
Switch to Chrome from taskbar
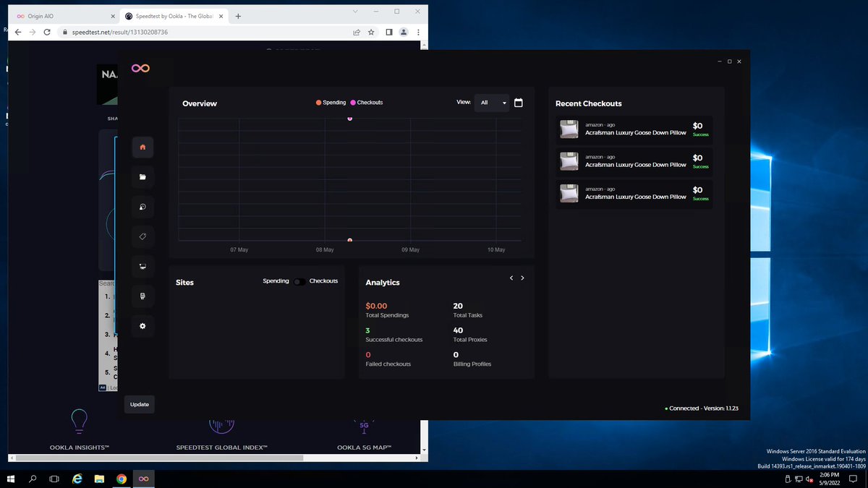[x=122, y=479]
